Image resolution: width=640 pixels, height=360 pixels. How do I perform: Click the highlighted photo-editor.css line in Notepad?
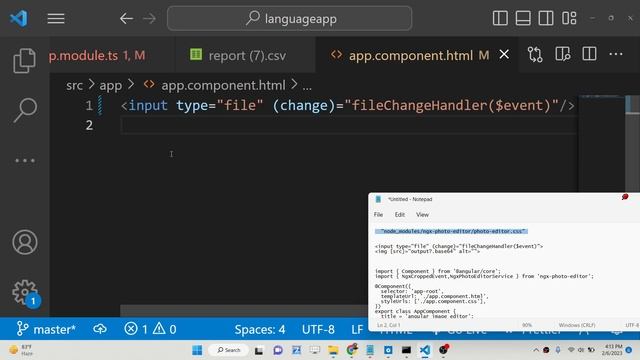click(x=451, y=231)
